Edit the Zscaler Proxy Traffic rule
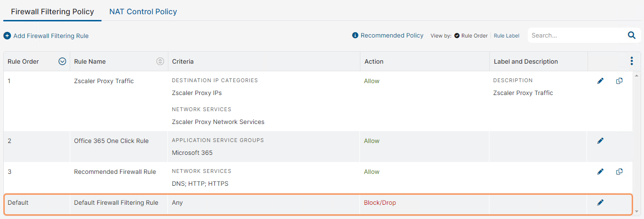644x219 pixels. [600, 81]
